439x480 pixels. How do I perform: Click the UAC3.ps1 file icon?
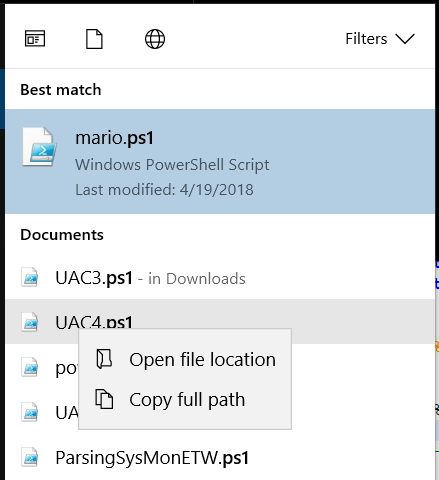(30, 277)
